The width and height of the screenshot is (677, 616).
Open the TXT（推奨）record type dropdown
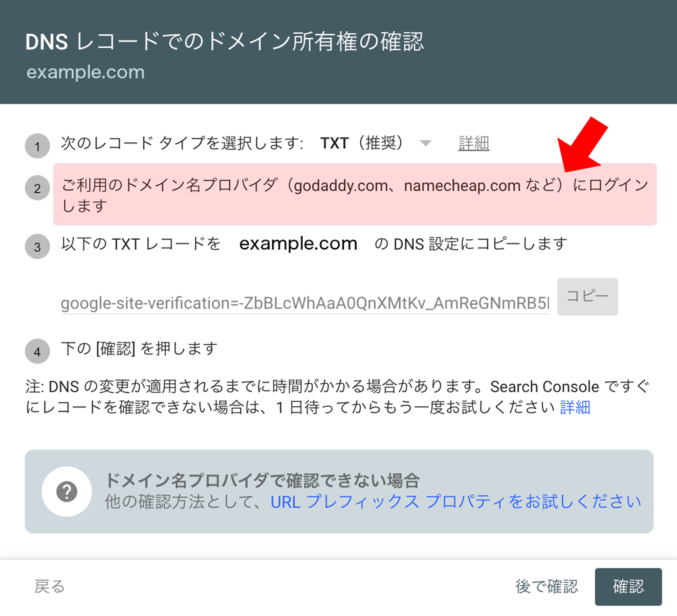[376, 143]
